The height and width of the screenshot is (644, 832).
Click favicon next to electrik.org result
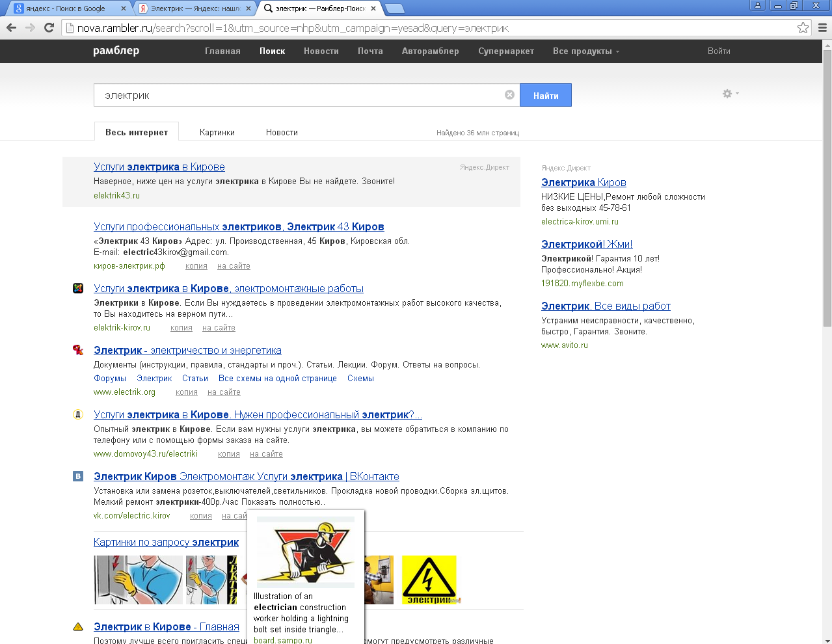[x=78, y=350]
